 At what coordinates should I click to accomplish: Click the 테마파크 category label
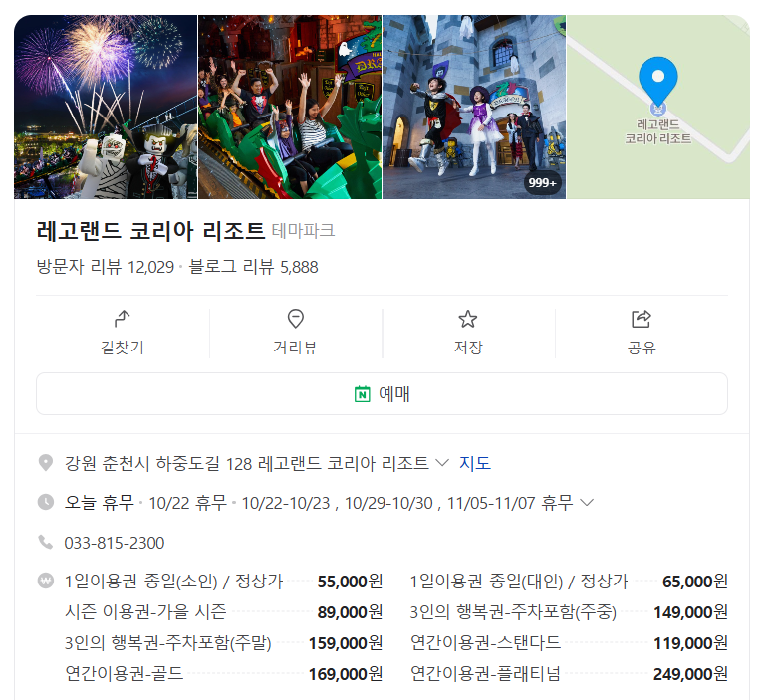point(303,231)
